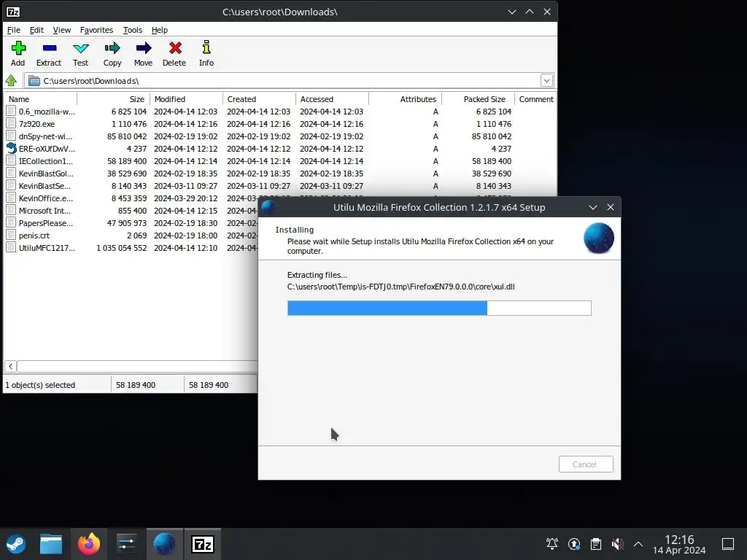Sort by the Size column header

pos(113,99)
